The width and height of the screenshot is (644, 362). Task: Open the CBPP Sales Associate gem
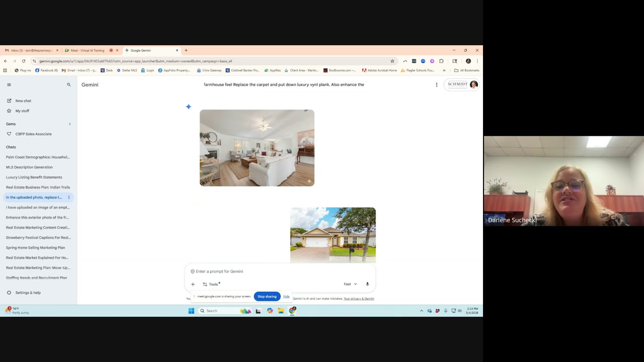(x=33, y=134)
